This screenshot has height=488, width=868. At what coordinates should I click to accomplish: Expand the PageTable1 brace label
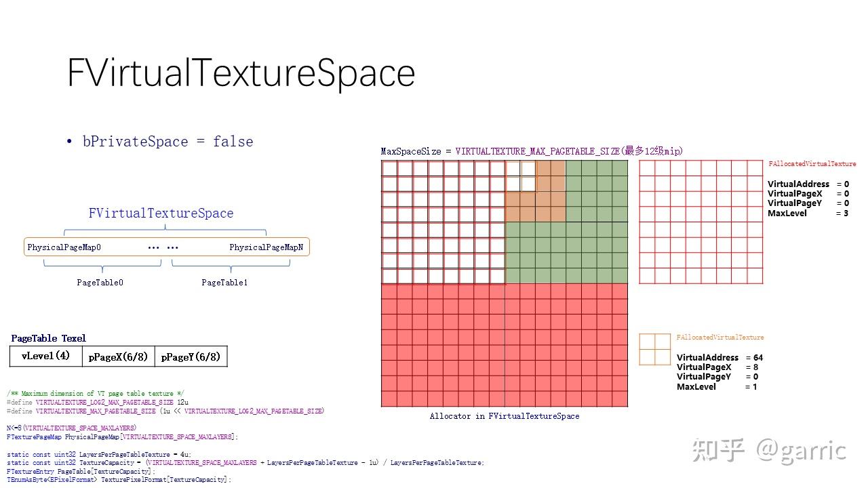click(224, 283)
